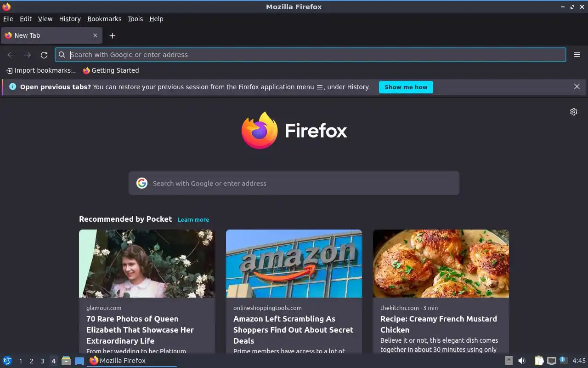The image size is (588, 368).
Task: Open the volume speaker tray icon
Action: [522, 361]
